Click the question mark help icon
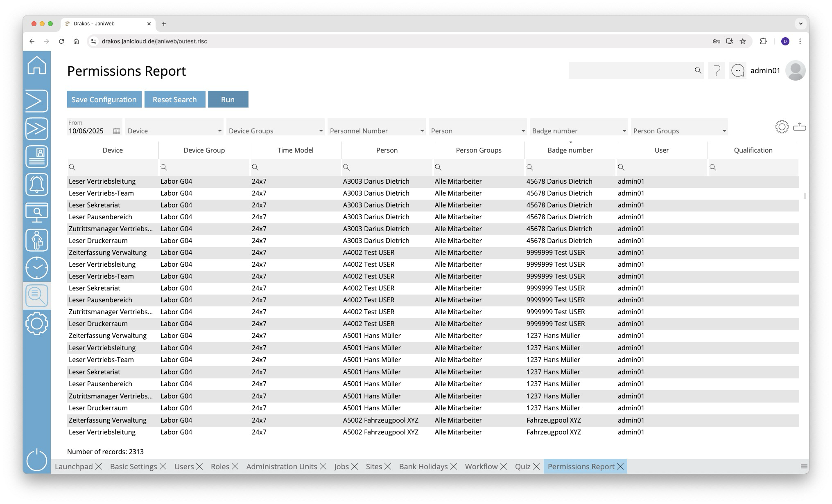The image size is (832, 504). [717, 71]
